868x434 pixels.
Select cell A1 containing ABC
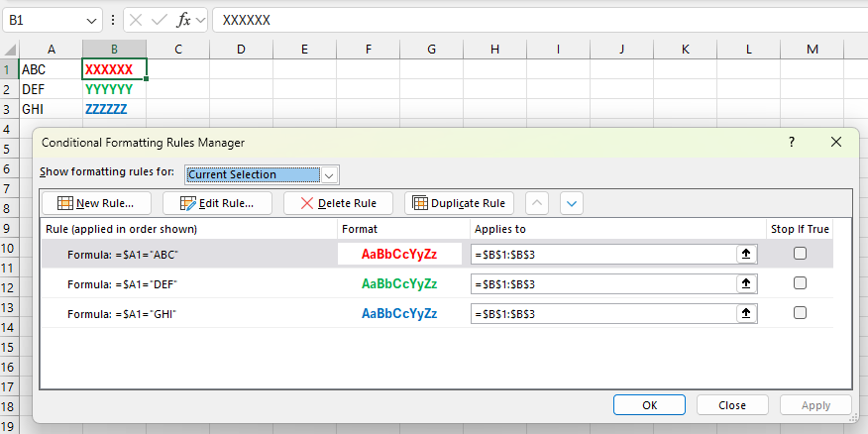point(51,69)
